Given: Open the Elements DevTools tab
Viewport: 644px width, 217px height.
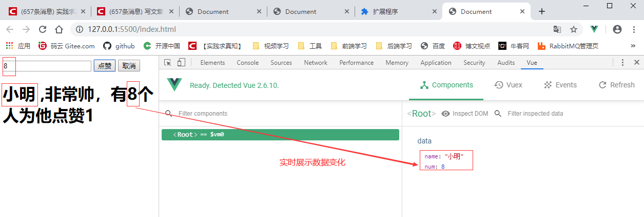Looking at the screenshot, I should 212,63.
